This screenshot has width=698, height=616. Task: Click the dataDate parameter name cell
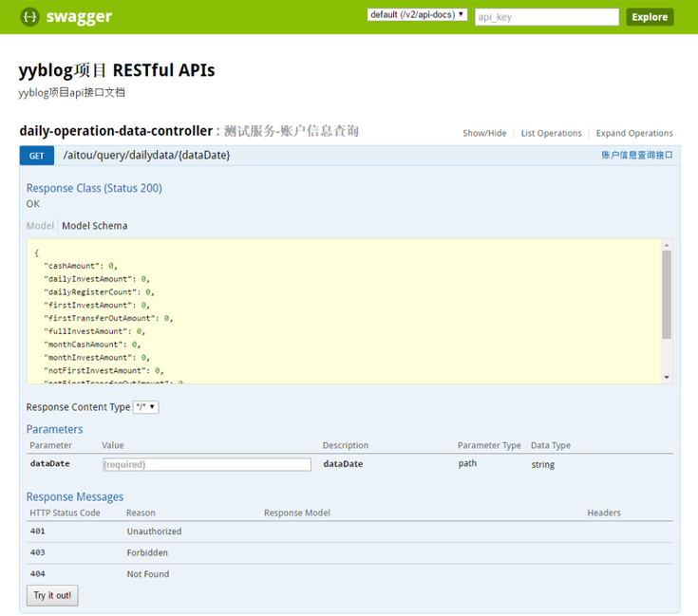coord(49,463)
